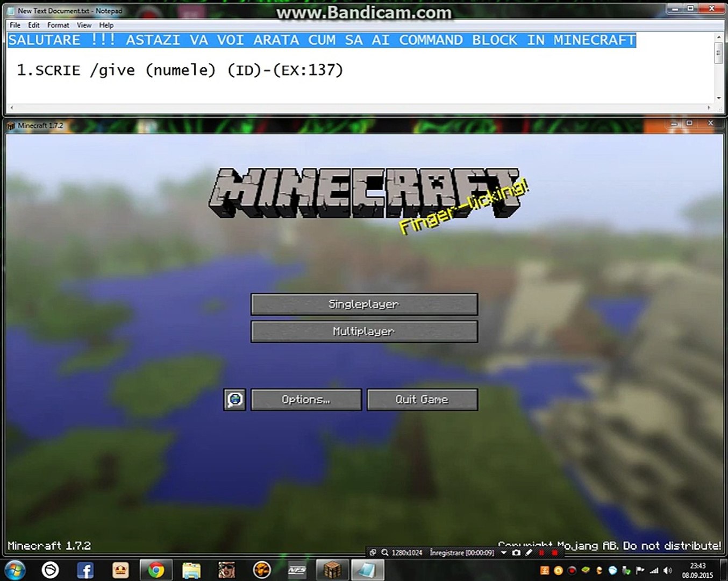Click the highlighted 'SALUTARE !!!' line in Notepad
This screenshot has width=728, height=581.
tap(322, 40)
